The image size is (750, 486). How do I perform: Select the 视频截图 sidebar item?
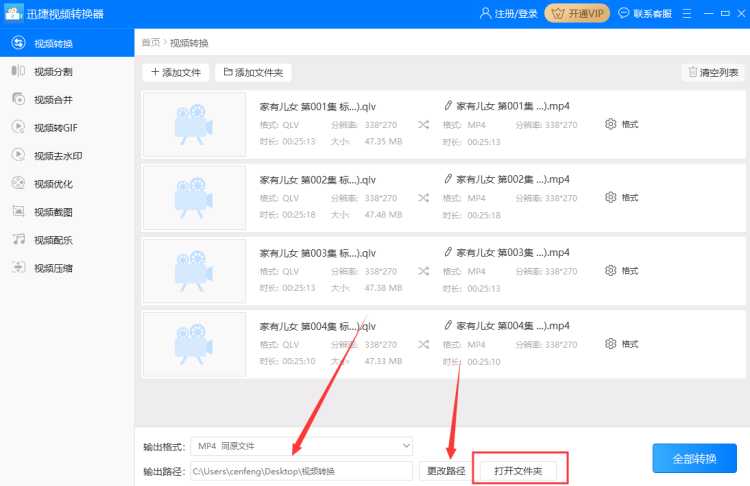coord(67,212)
